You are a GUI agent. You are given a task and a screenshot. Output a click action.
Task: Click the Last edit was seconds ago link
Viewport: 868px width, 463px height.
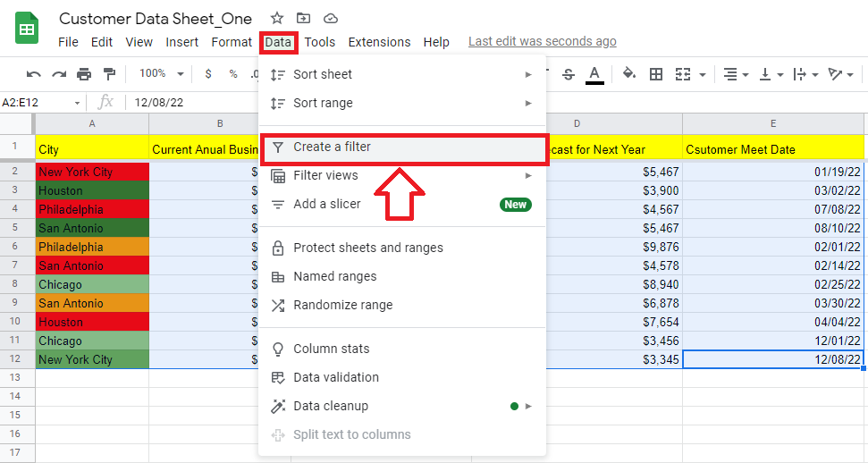(542, 42)
